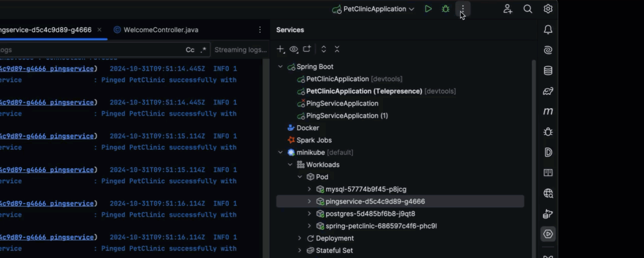Select the PingServiceApplication service
The width and height of the screenshot is (644, 258).
point(337,104)
